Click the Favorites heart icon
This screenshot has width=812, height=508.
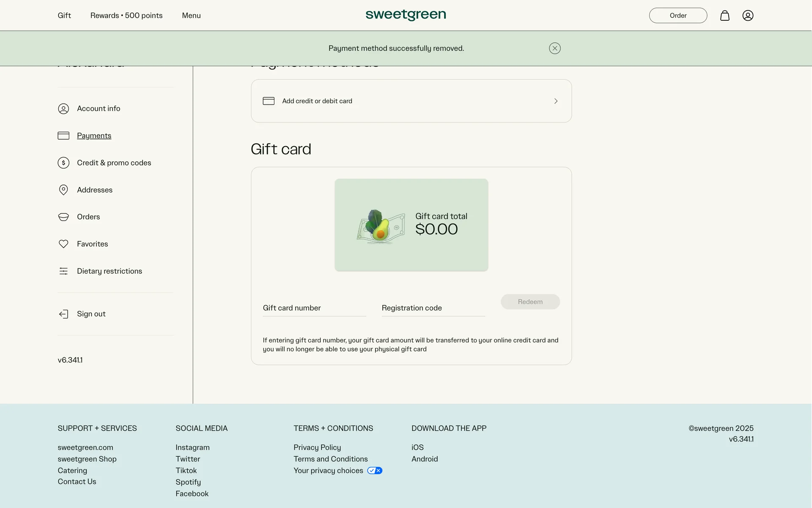point(63,244)
